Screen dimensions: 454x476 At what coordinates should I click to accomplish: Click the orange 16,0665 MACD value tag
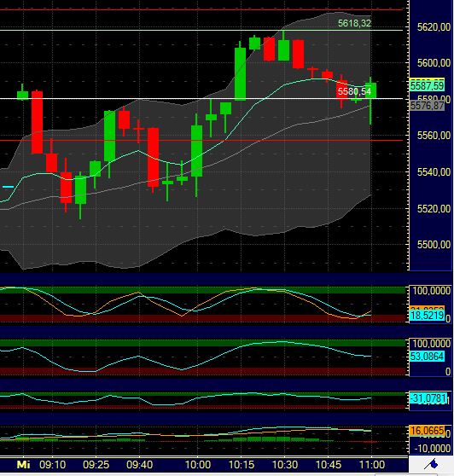click(x=427, y=431)
